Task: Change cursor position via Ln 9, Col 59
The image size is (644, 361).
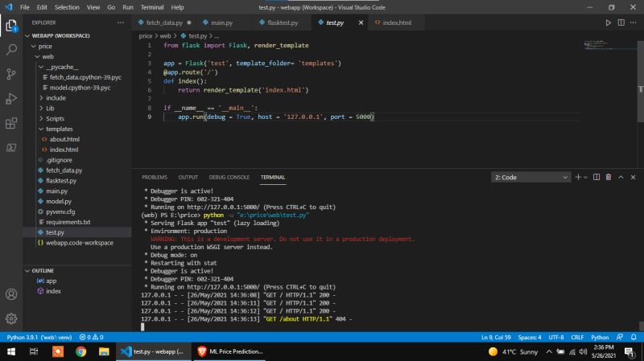Action: coord(496,337)
